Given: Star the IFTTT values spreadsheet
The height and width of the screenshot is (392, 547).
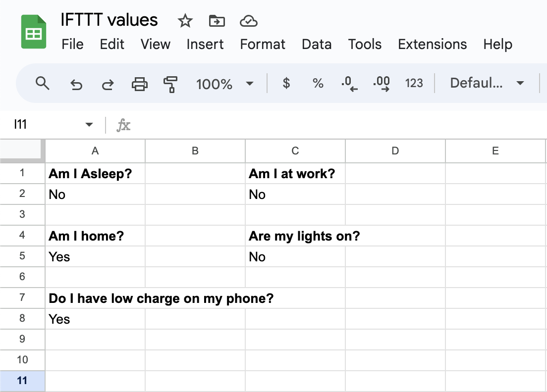Looking at the screenshot, I should point(185,21).
